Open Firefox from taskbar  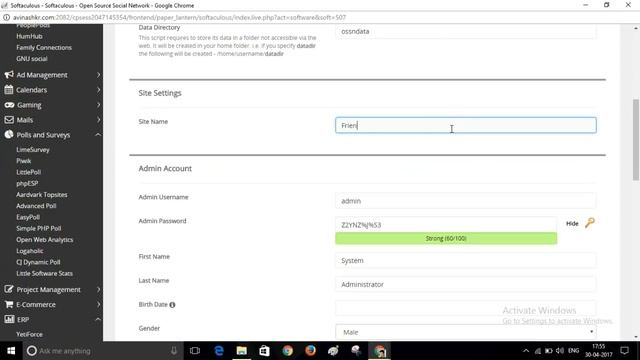pyautogui.click(x=310, y=351)
